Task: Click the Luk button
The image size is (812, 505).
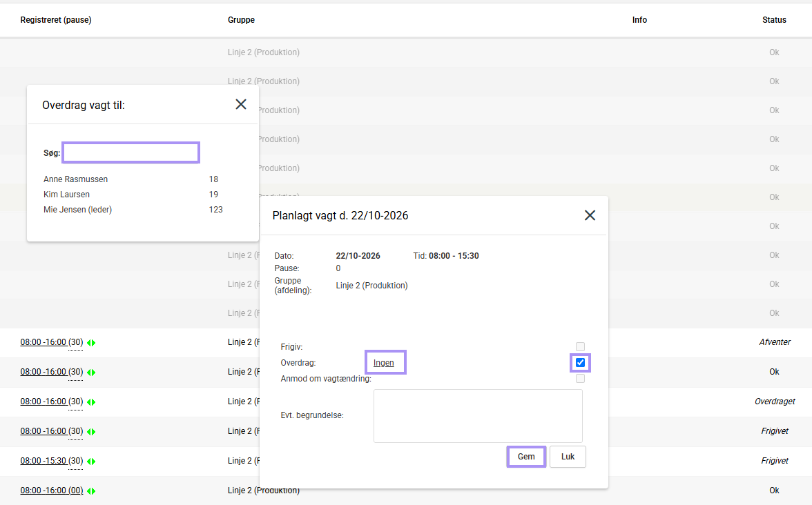Action: [x=568, y=457]
